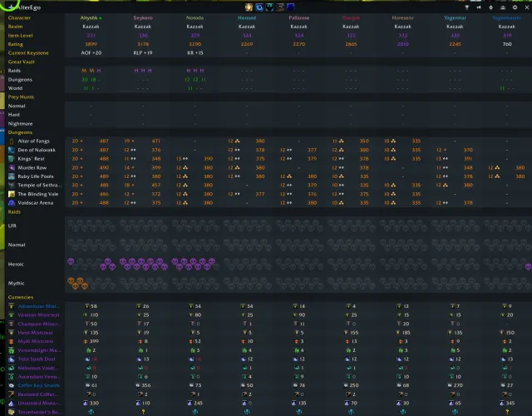Click the Nebulous Voidcore currency icon
This screenshot has width=532, height=416.
(12, 368)
